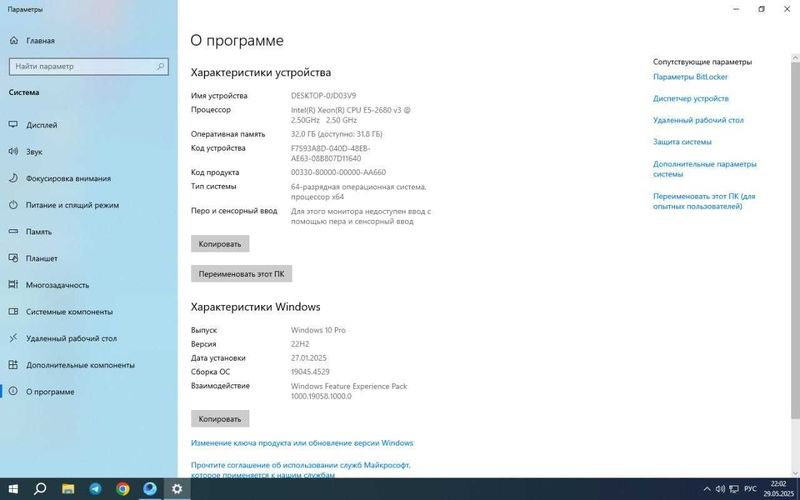Image resolution: width=800 pixels, height=500 pixels.
Task: Click the Характеристики Windows heading
Action: click(x=256, y=307)
